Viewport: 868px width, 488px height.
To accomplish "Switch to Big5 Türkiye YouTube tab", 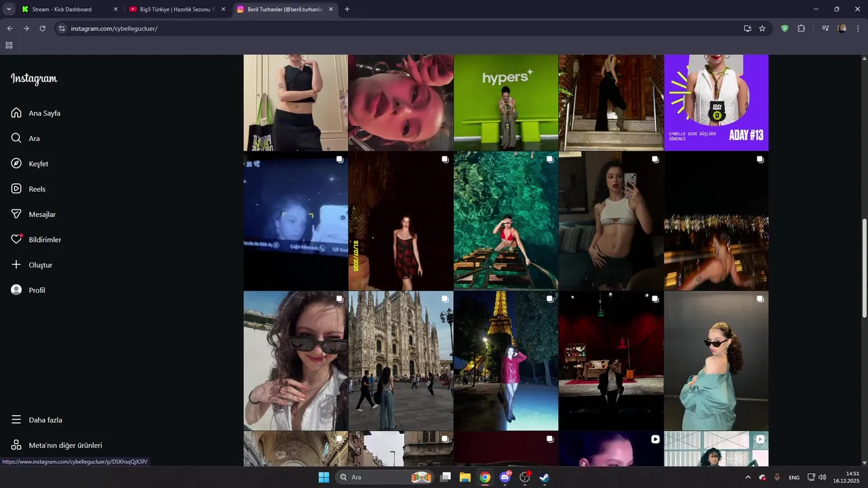I will [176, 9].
